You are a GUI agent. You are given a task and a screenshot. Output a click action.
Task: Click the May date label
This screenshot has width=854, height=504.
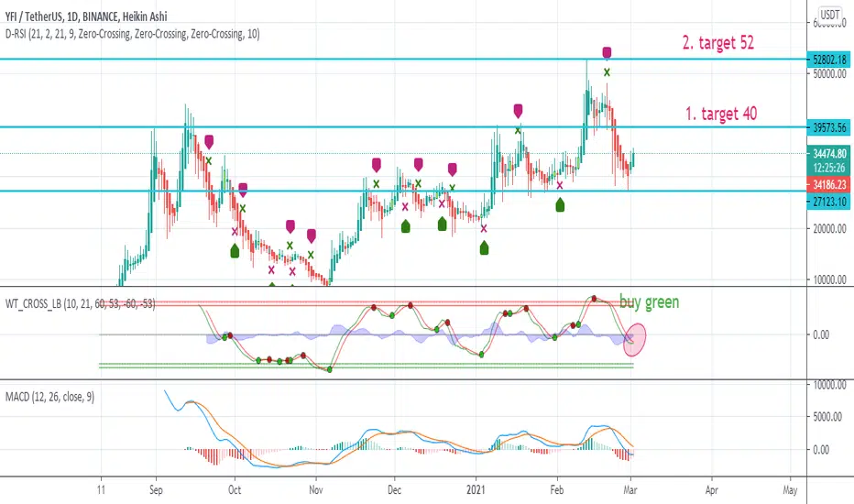(x=790, y=490)
